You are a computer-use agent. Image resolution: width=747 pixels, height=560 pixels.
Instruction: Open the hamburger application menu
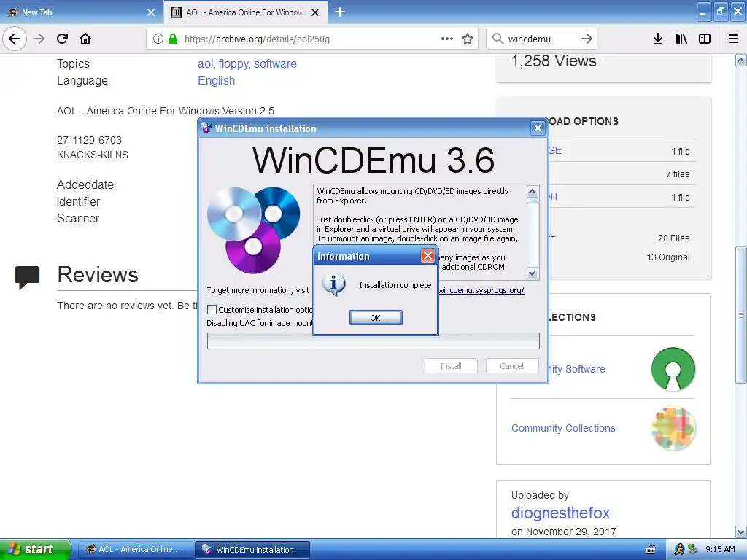pyautogui.click(x=733, y=39)
